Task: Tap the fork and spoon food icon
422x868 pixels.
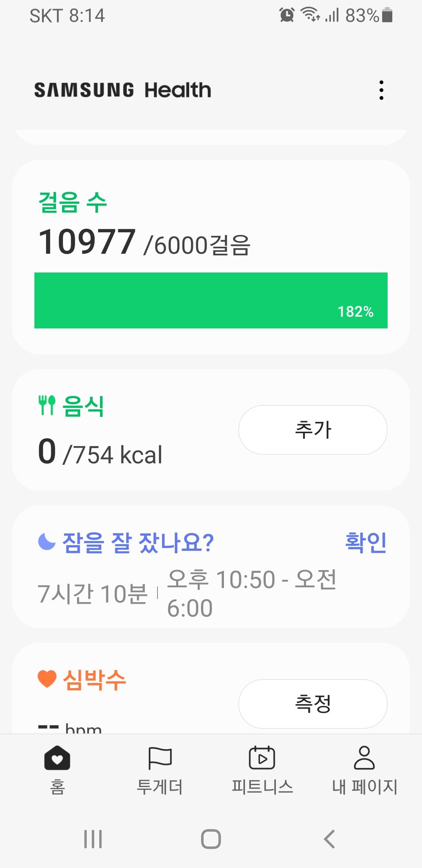Action: (x=47, y=405)
